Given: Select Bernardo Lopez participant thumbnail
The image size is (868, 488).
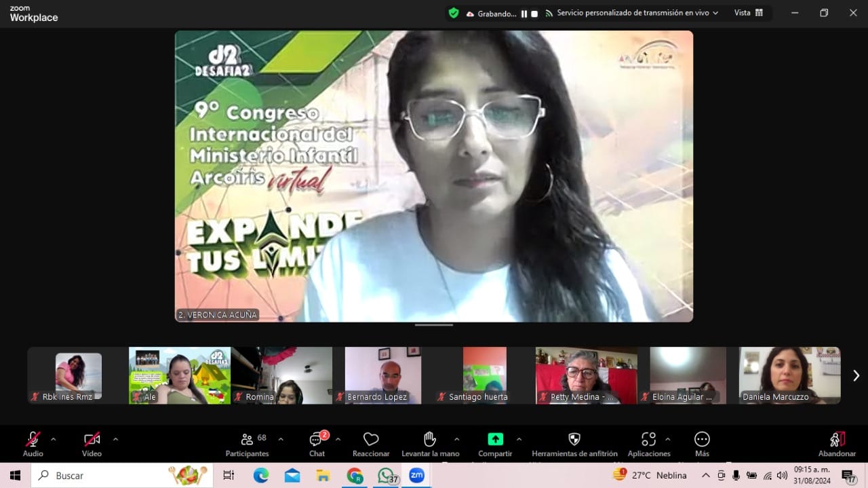Looking at the screenshot, I should pos(383,375).
